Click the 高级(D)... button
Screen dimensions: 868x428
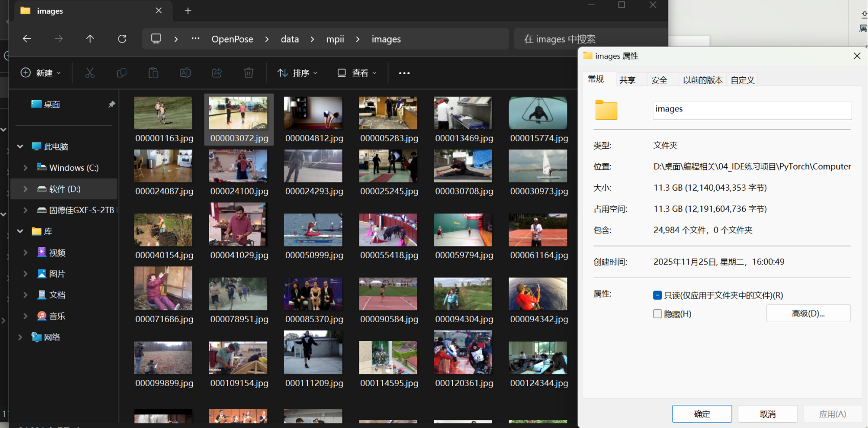coord(808,313)
